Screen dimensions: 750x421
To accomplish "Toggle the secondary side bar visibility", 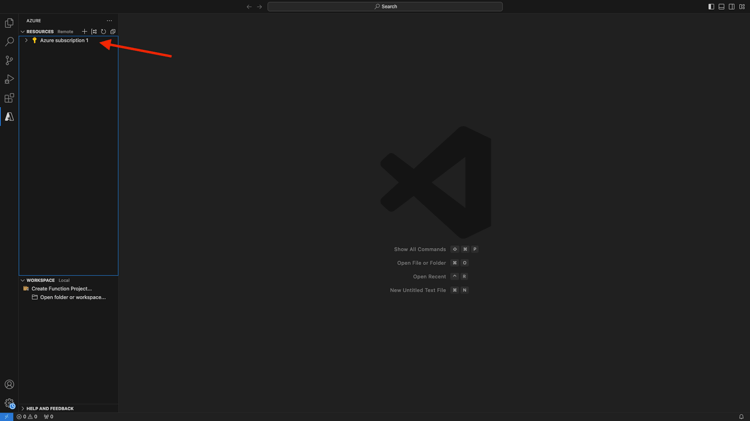I will 732,7.
